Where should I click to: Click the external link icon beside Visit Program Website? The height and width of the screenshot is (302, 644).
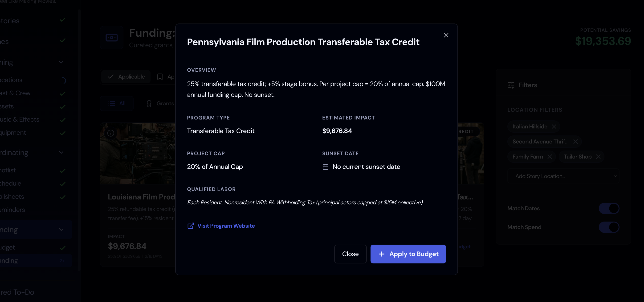click(x=191, y=226)
